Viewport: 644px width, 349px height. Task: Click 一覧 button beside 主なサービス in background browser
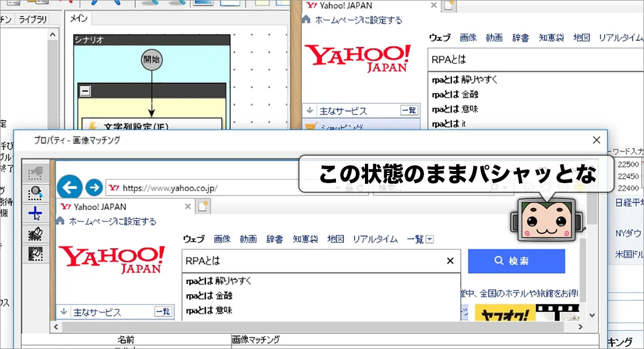point(409,111)
